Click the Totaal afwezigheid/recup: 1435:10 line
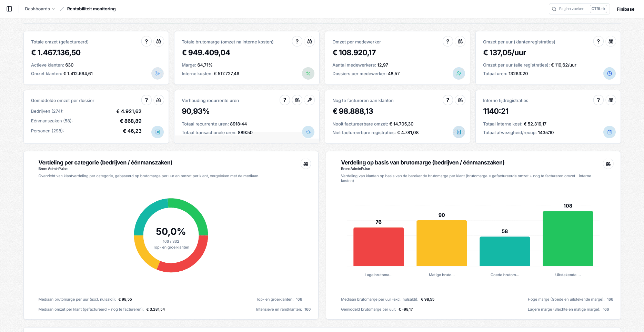The image size is (644, 332). pyautogui.click(x=518, y=132)
